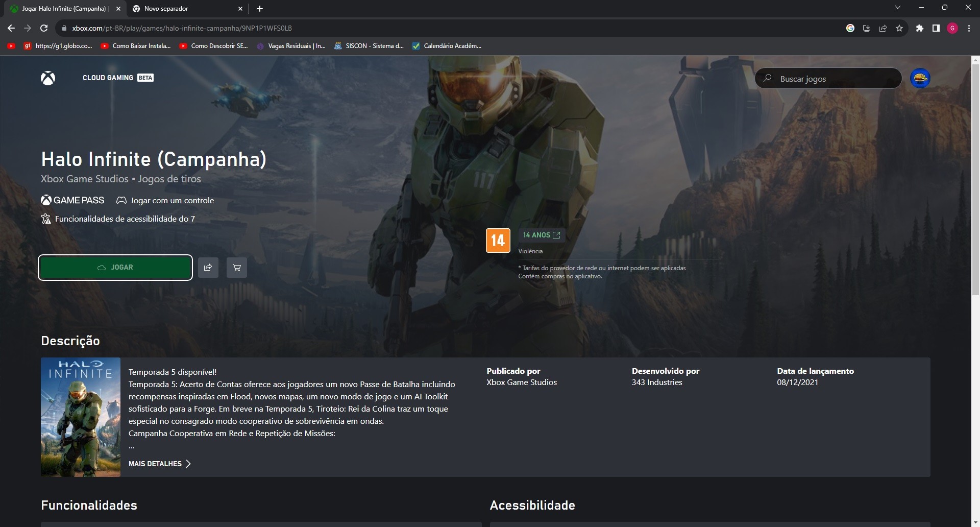Click the green JOGAR play button

115,267
